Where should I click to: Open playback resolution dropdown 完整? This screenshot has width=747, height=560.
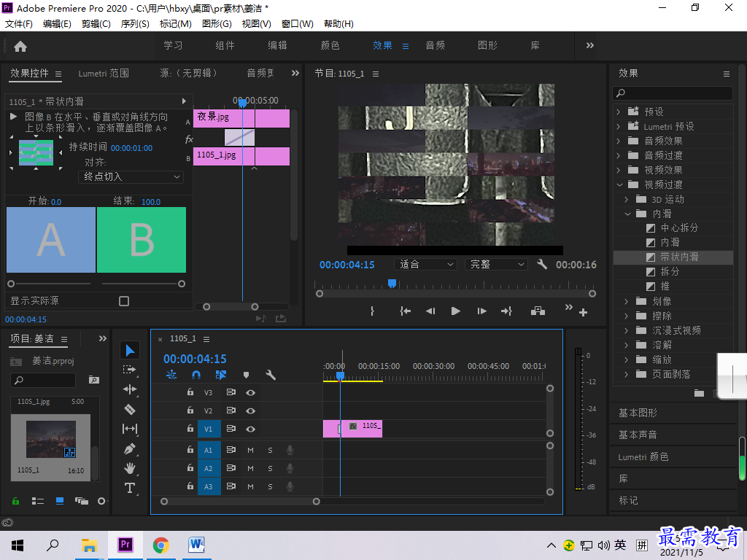pos(496,264)
